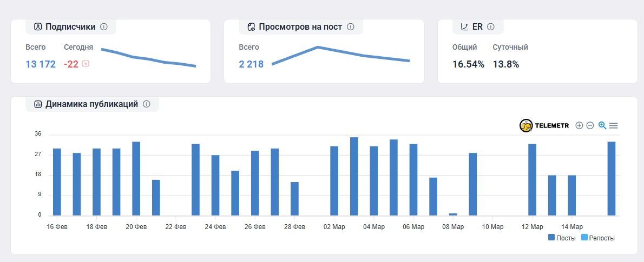Click the person icon in the Подписчики header
This screenshot has width=644, height=262.
coord(38,26)
